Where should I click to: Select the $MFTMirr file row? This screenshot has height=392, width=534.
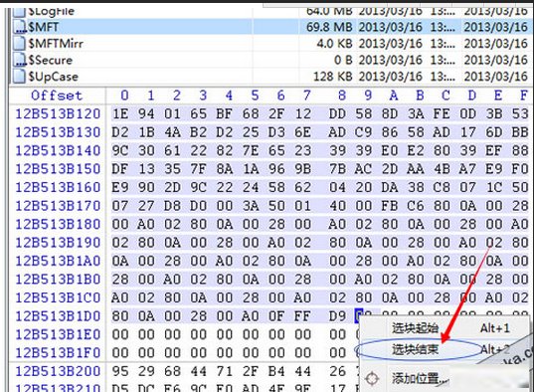[x=269, y=44]
